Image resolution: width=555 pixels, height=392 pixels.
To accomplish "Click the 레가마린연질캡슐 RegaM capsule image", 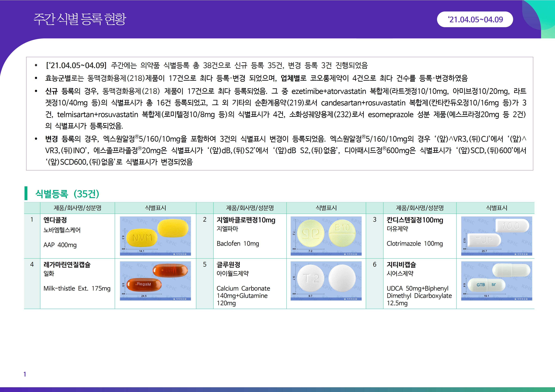I will tap(155, 281).
